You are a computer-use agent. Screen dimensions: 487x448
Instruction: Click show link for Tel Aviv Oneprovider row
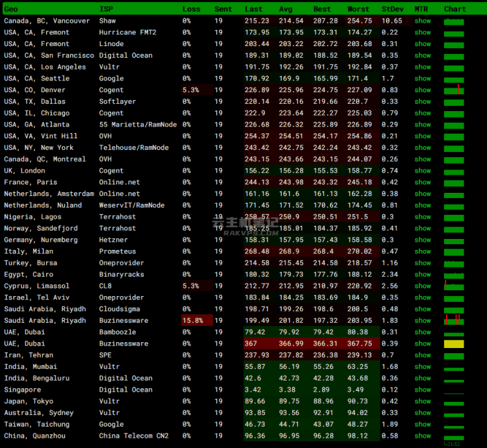(423, 297)
